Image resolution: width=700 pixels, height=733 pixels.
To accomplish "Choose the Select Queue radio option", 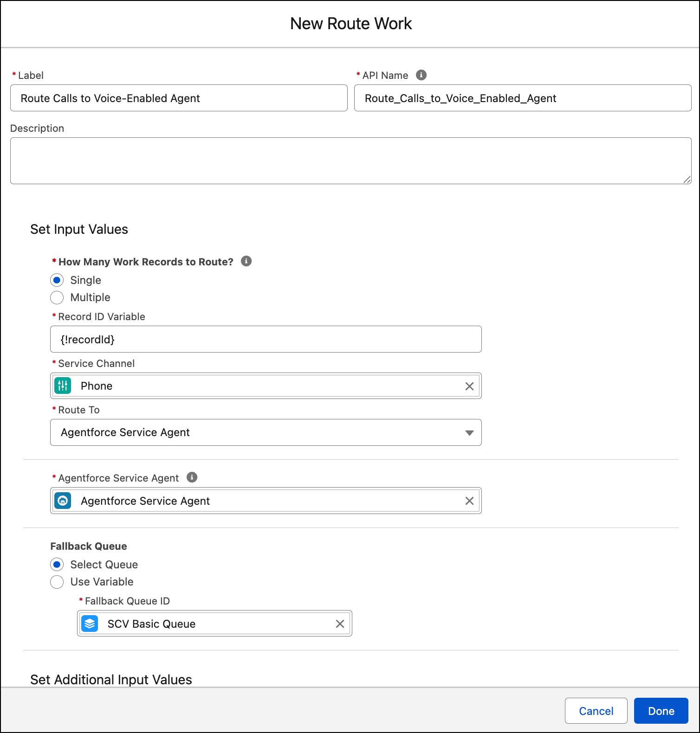I will pos(57,565).
